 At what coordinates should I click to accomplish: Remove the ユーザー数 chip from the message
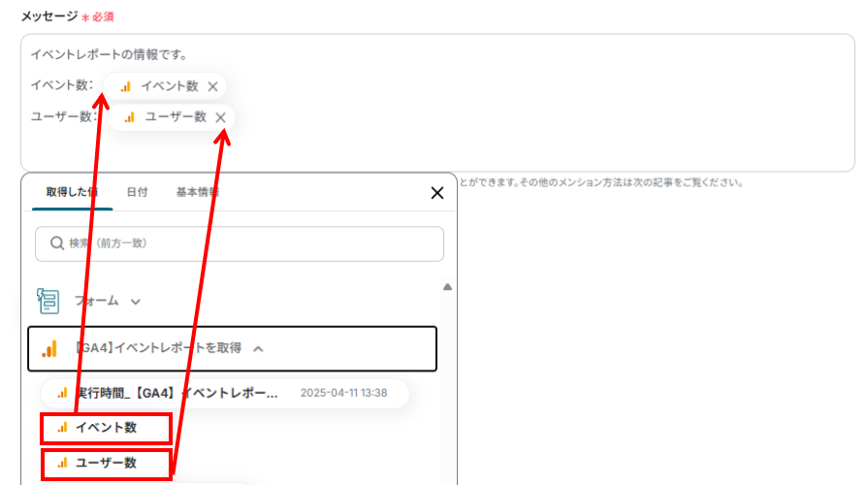(x=220, y=117)
